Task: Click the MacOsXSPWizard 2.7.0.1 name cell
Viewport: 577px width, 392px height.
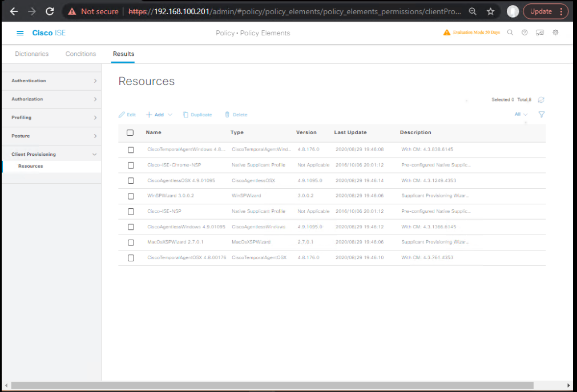Action: (x=175, y=242)
